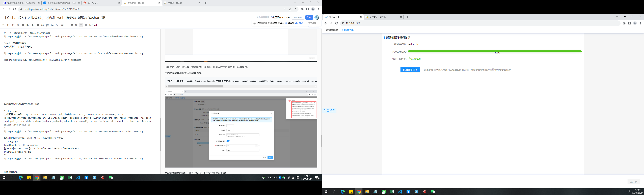Toggle bold formatting in the markdown editor
644x195 pixels.
pos(3,25)
